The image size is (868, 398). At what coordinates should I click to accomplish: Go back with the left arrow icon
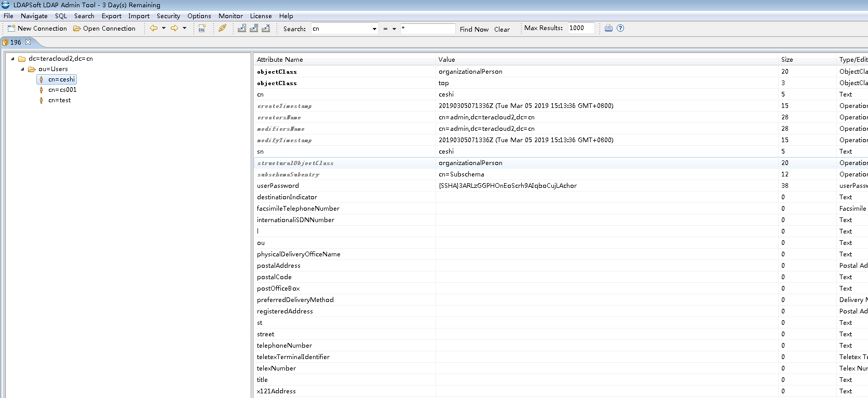point(154,29)
